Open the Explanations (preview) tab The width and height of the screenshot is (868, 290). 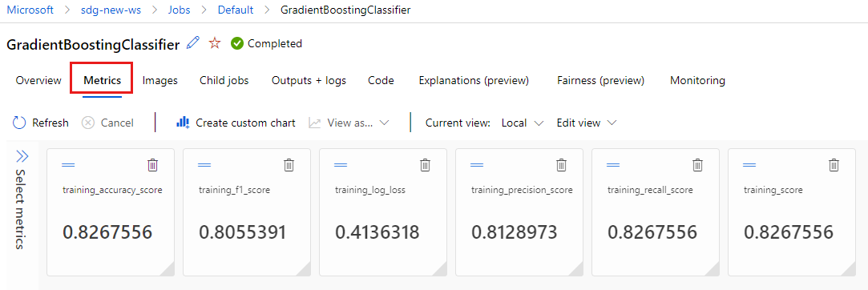click(474, 80)
